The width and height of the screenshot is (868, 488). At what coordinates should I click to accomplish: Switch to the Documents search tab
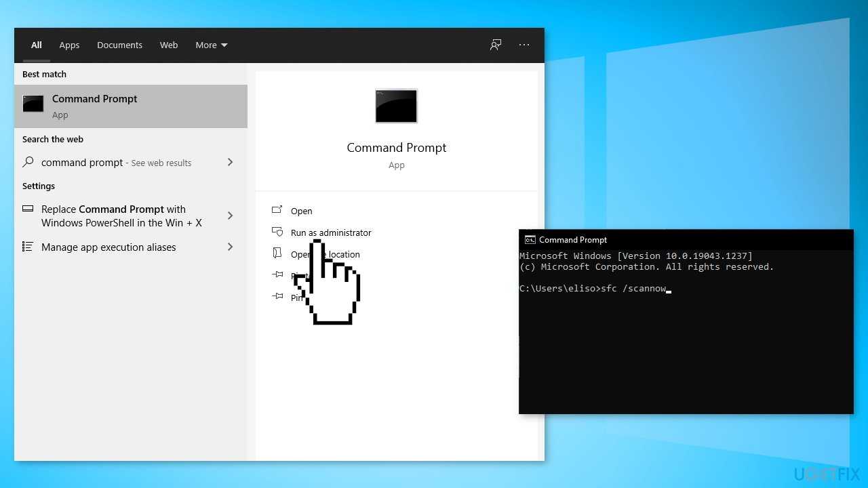(x=119, y=45)
